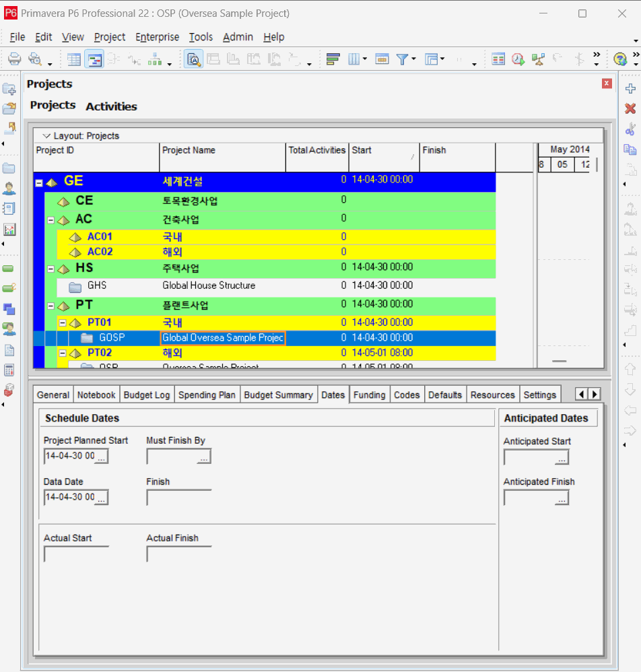Viewport: 641px width, 672px height.
Task: Click the Copy icon in right sidebar
Action: click(x=630, y=149)
